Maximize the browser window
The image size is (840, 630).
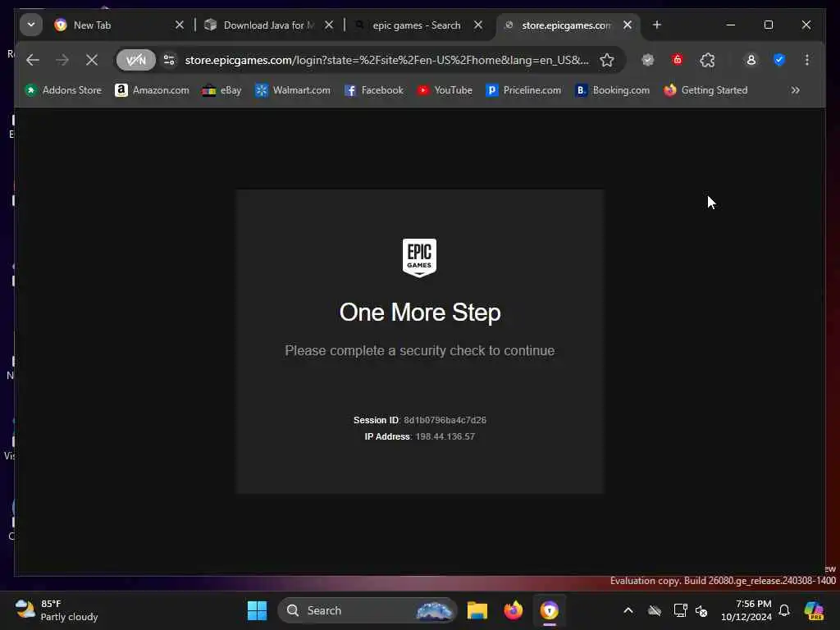point(768,25)
